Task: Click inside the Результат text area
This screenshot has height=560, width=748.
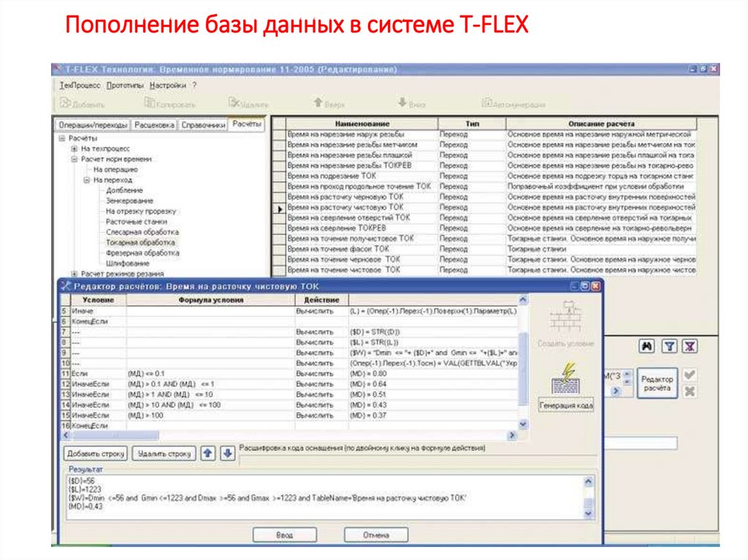Action: click(x=325, y=497)
